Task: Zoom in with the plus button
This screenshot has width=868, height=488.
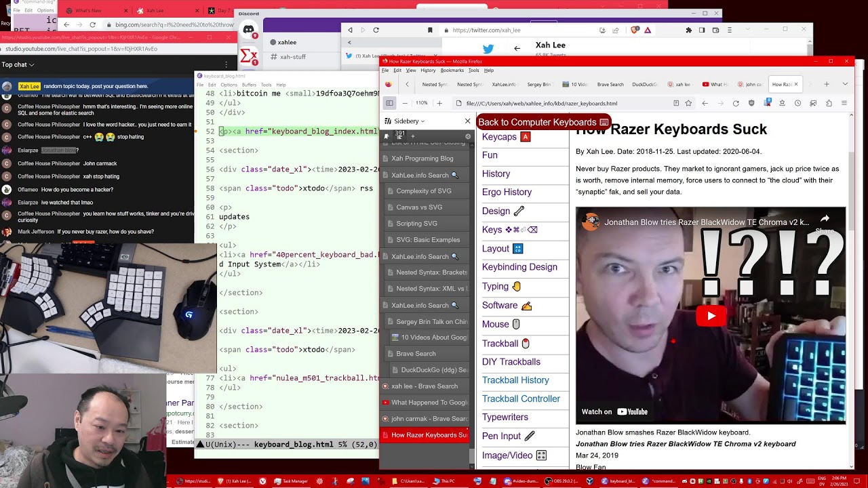Action: 439,103
